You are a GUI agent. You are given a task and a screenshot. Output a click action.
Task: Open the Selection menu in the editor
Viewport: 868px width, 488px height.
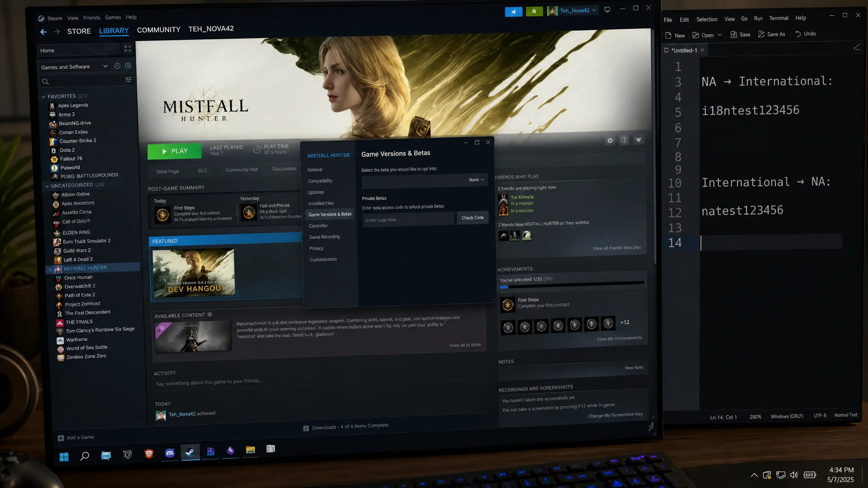pos(707,19)
